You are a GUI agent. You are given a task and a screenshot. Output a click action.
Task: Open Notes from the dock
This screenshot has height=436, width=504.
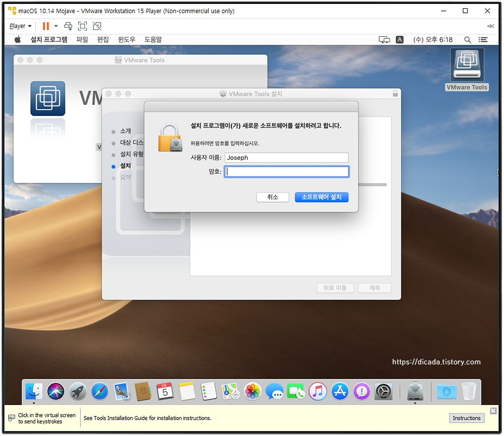pyautogui.click(x=187, y=391)
